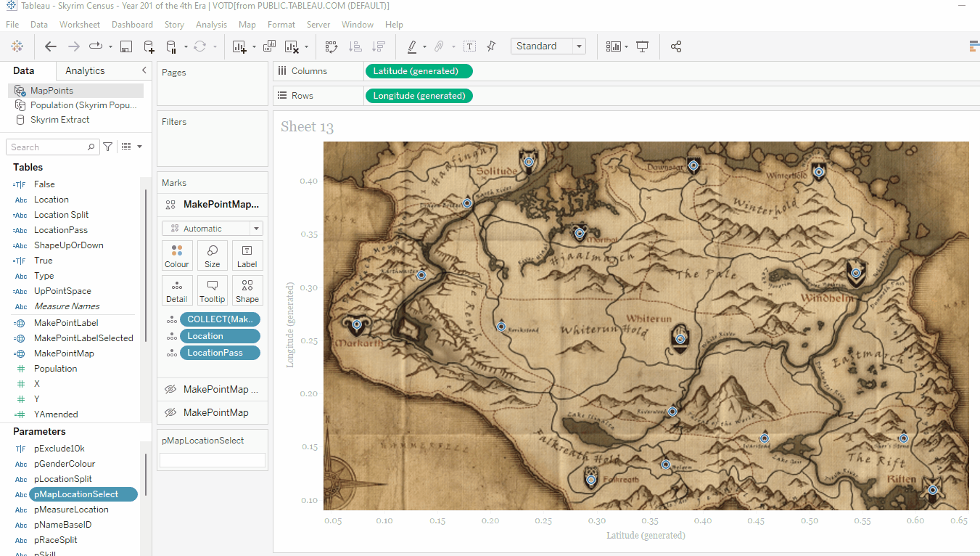Open the Show Me chart dropdown arrow
This screenshot has width=980, height=556.
(626, 46)
